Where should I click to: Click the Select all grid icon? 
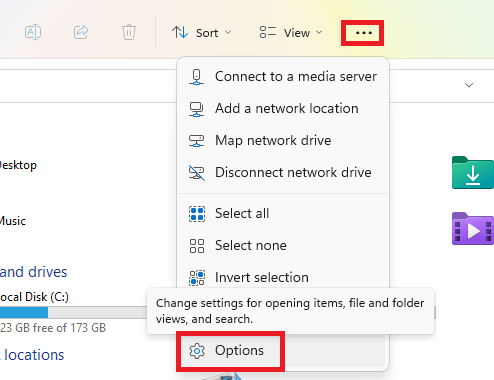[x=197, y=214]
